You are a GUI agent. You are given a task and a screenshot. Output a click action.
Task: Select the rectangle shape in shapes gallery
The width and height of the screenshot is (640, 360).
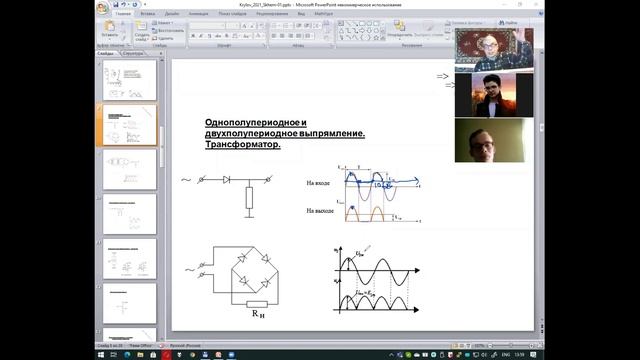click(x=362, y=24)
